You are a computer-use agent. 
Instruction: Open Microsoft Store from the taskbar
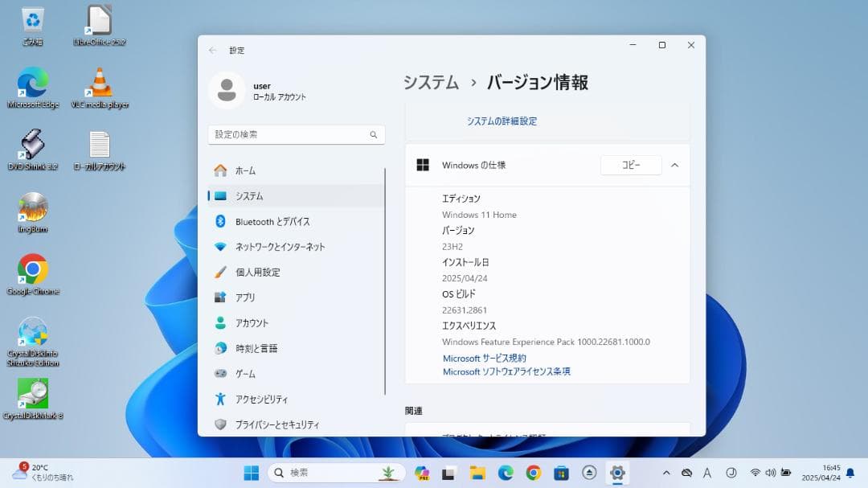561,473
